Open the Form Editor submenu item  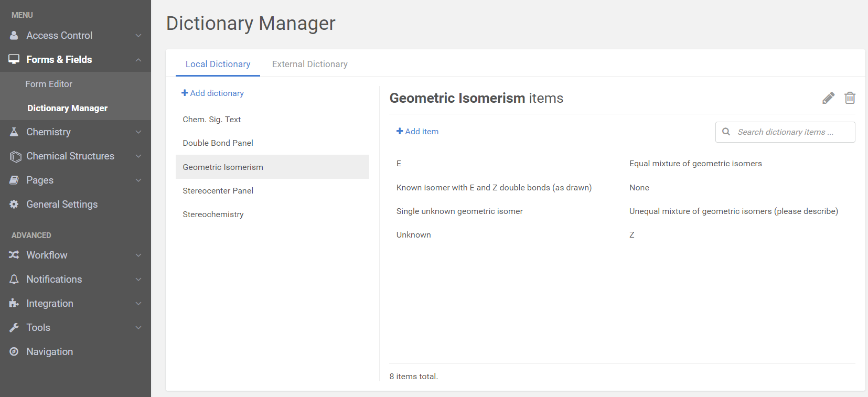point(49,84)
